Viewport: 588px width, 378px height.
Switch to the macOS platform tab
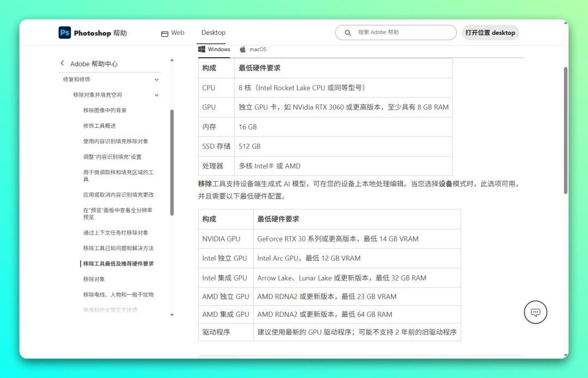click(254, 49)
